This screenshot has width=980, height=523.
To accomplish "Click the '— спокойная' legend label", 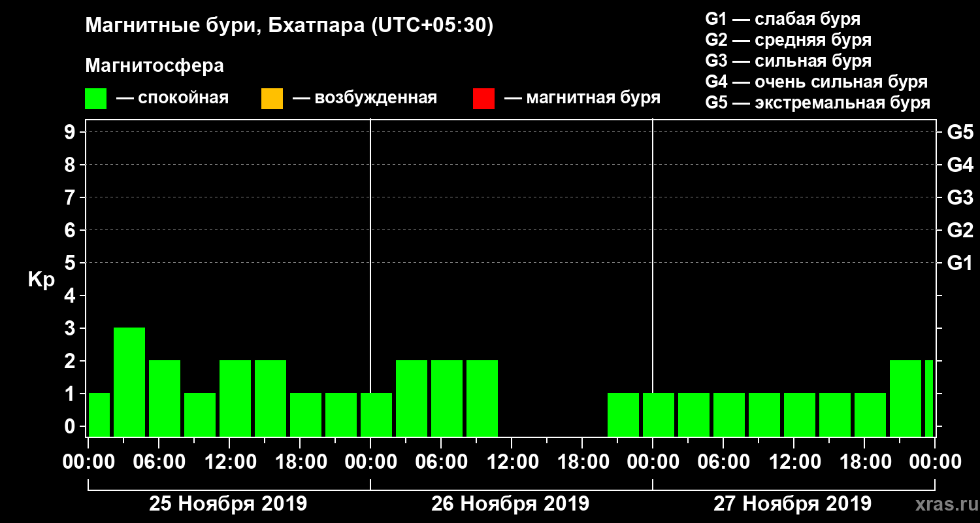I will pyautogui.click(x=172, y=99).
